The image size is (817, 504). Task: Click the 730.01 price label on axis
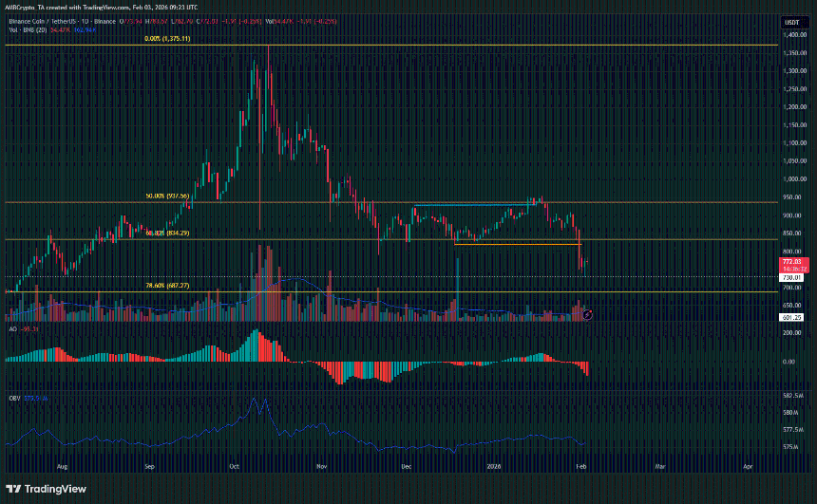(x=792, y=277)
